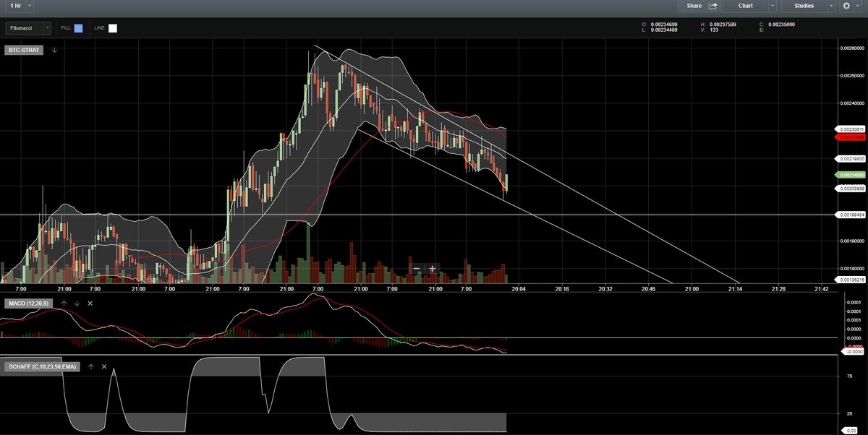
Task: Close the MACD study panel
Action: click(90, 303)
